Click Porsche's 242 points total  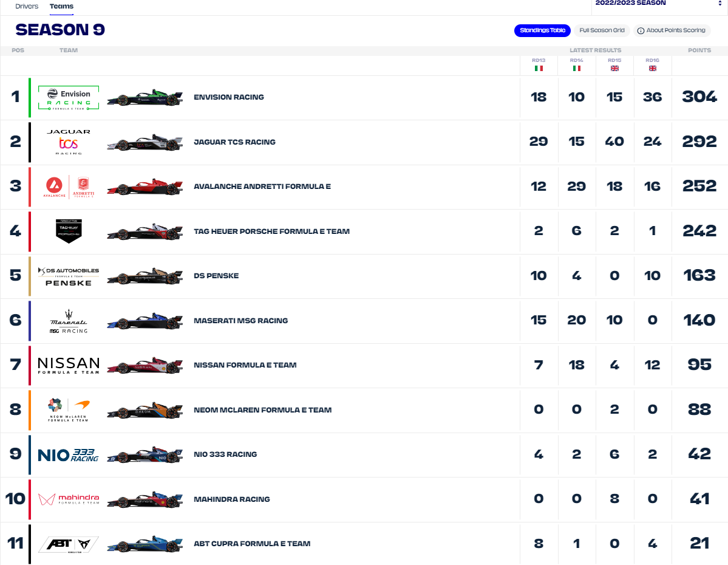(x=699, y=231)
